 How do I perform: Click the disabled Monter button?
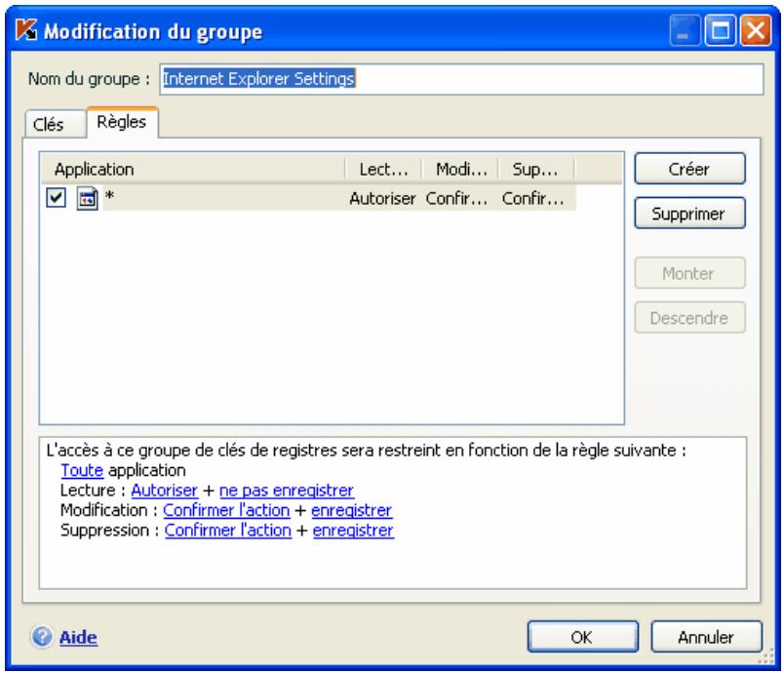[689, 273]
